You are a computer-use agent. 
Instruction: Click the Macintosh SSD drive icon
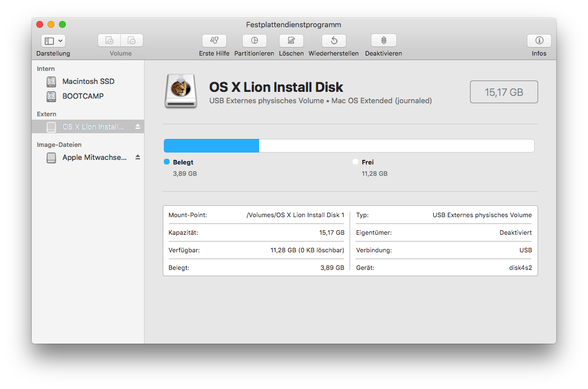(x=52, y=82)
